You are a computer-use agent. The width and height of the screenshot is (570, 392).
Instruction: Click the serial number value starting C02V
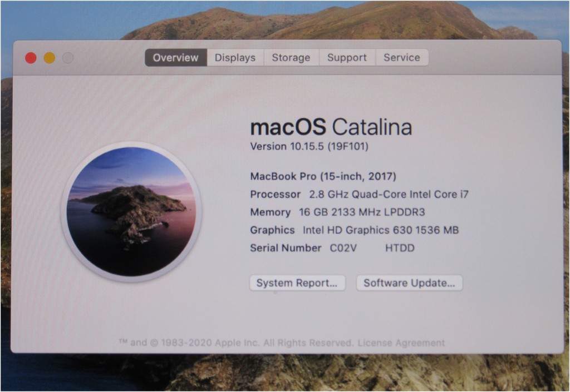click(x=372, y=248)
